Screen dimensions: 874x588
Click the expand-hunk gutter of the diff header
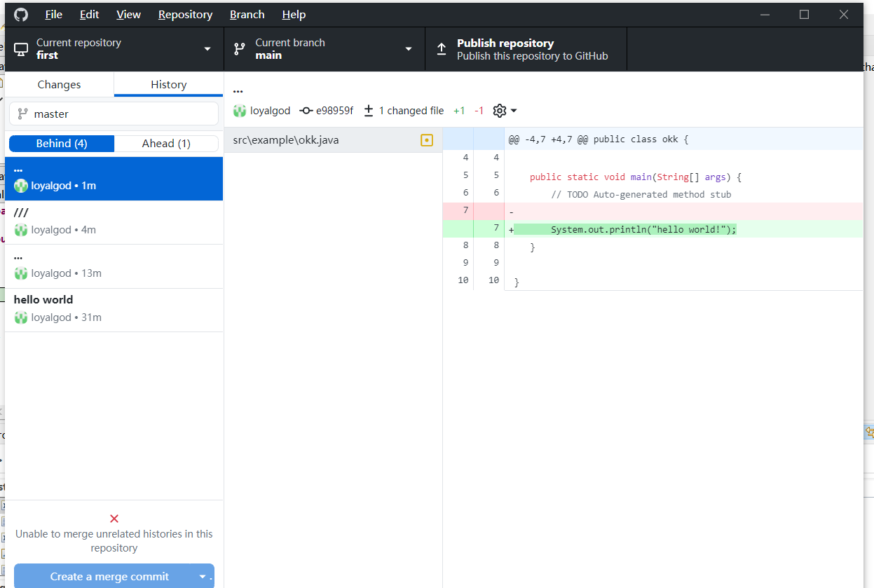tap(474, 139)
